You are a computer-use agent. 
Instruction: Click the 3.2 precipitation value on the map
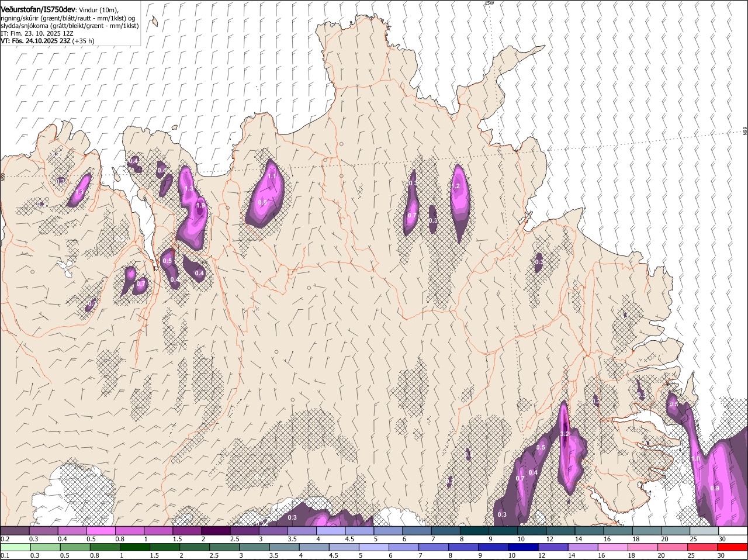(x=565, y=434)
